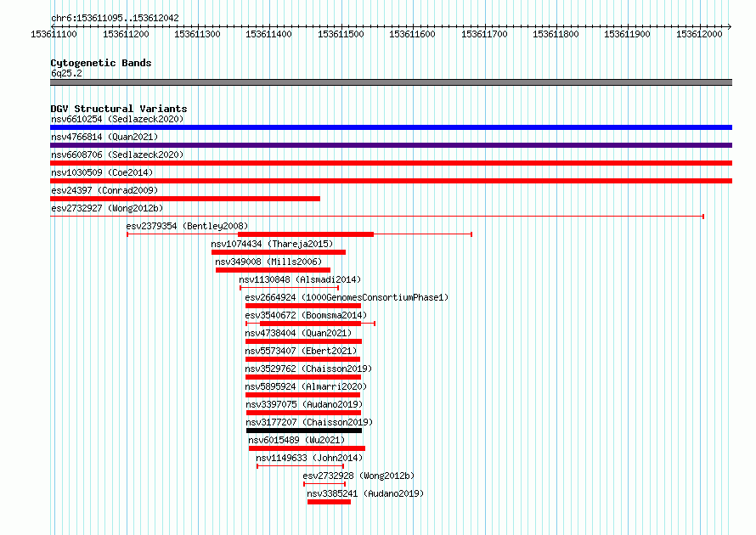Select the red nsv3385241 variant bar
This screenshot has height=535, width=756.
click(x=330, y=502)
